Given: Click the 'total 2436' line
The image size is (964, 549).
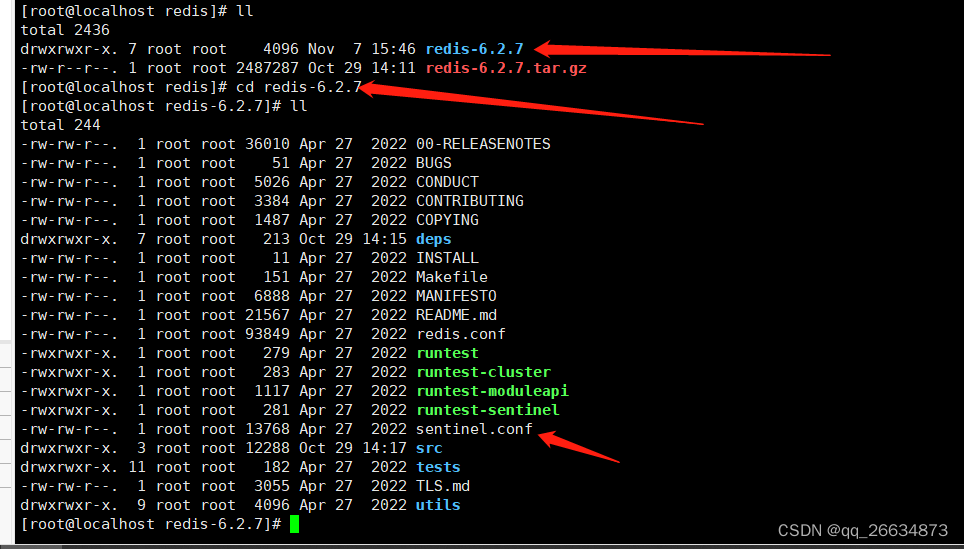Looking at the screenshot, I should [65, 30].
